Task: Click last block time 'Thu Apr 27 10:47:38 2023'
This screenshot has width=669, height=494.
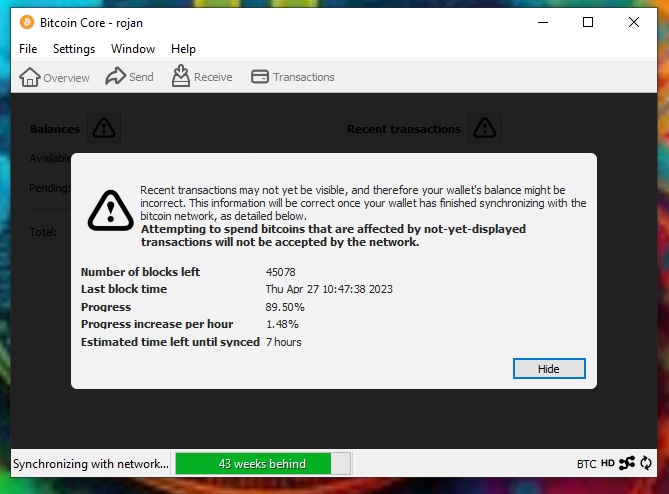Action: [329, 289]
